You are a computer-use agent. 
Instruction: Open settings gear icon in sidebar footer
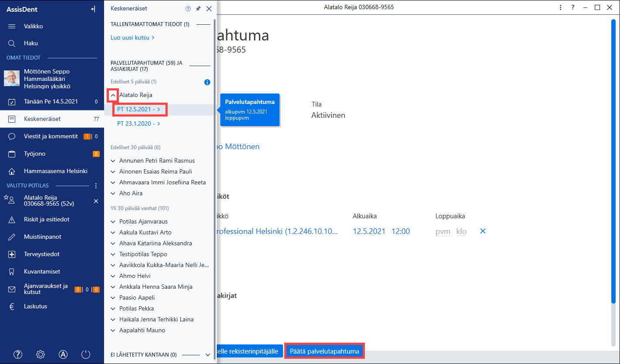(x=40, y=354)
